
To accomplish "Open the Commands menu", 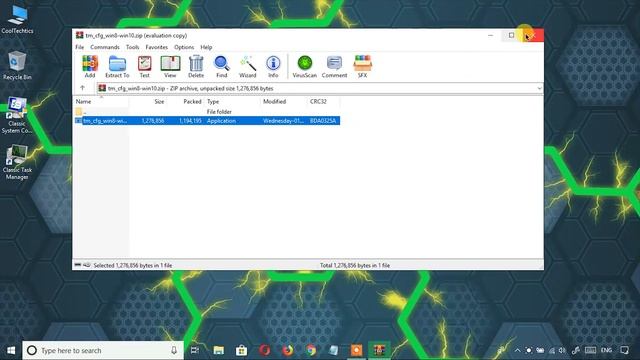I will [x=105, y=47].
